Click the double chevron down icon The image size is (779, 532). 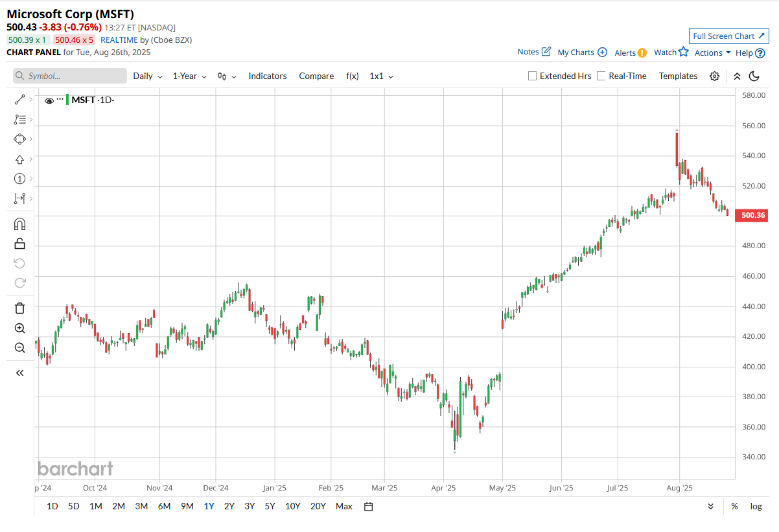click(x=711, y=506)
